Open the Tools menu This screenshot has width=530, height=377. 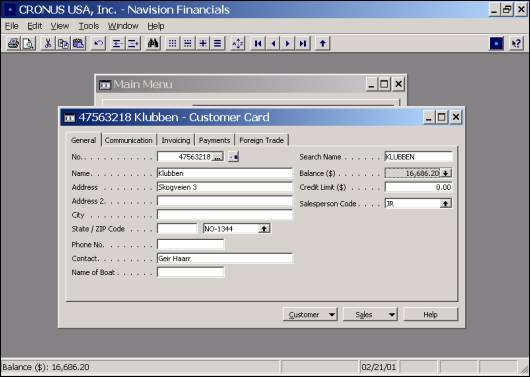[89, 26]
